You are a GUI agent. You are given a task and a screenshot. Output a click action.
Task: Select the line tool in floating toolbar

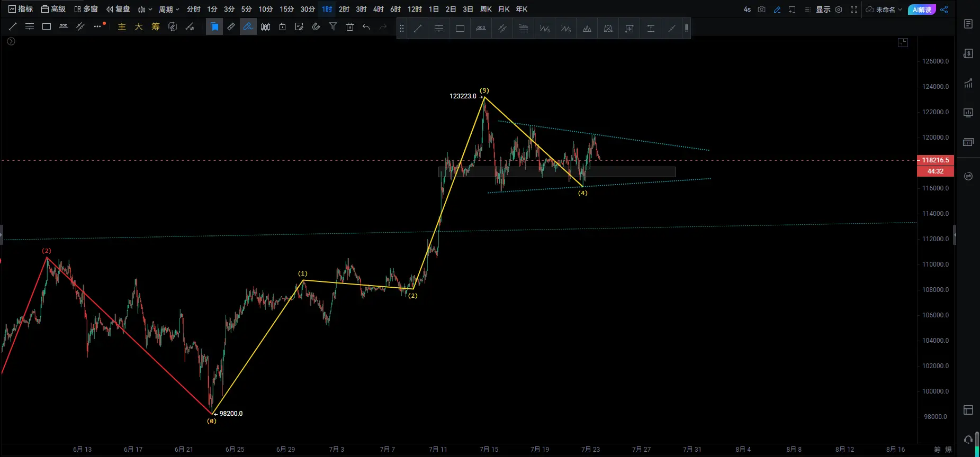(x=418, y=29)
